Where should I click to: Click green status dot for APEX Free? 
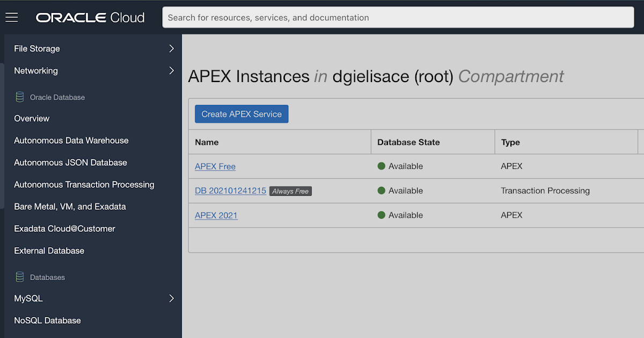[x=382, y=166]
